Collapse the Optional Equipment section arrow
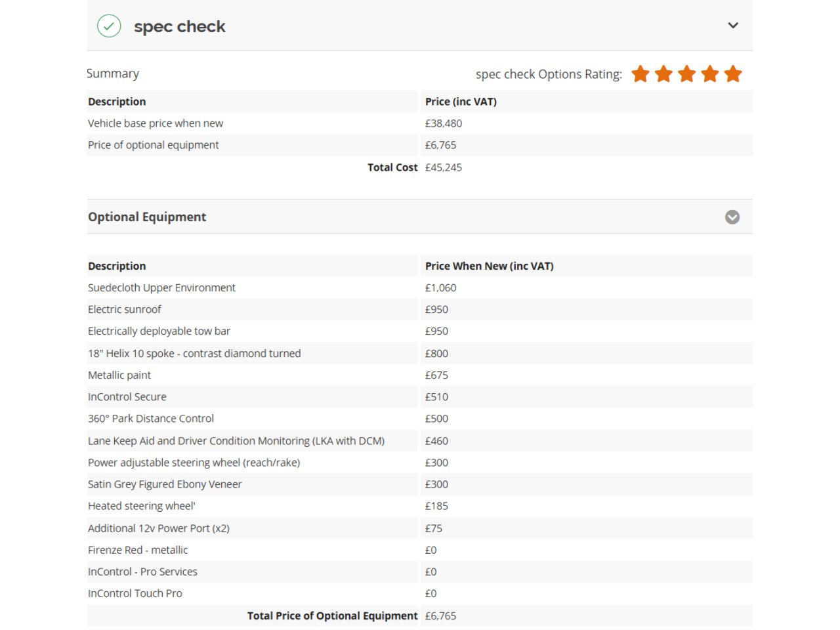The image size is (840, 630). pyautogui.click(x=732, y=217)
